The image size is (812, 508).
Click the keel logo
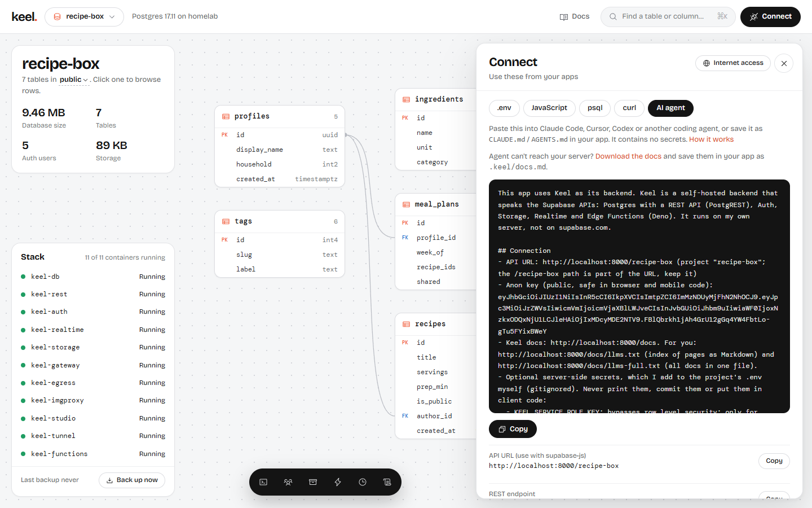24,16
